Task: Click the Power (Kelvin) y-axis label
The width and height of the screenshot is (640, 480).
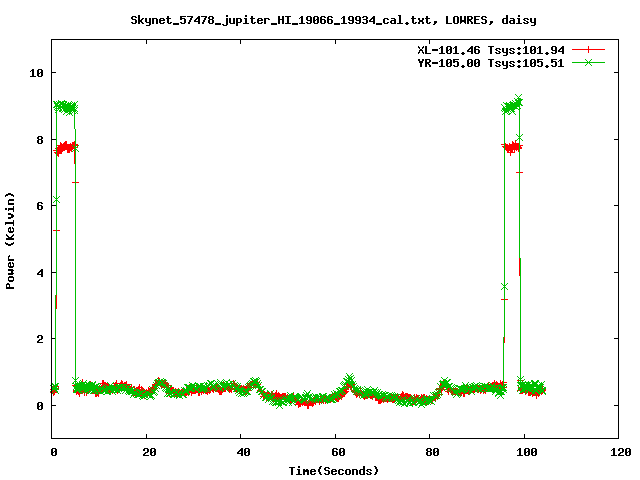Action: pos(10,241)
